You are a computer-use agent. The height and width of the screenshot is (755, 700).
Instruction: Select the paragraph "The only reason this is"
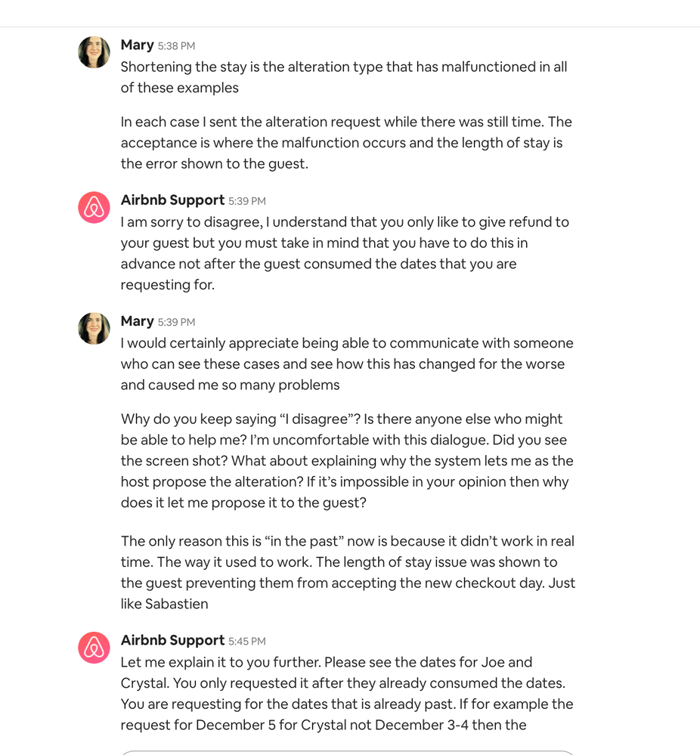[348, 572]
